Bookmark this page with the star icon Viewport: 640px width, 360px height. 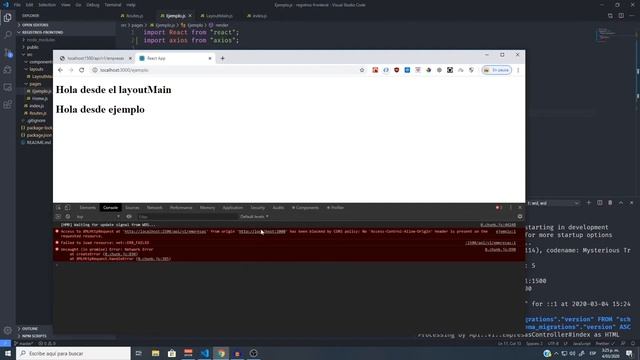click(x=362, y=70)
